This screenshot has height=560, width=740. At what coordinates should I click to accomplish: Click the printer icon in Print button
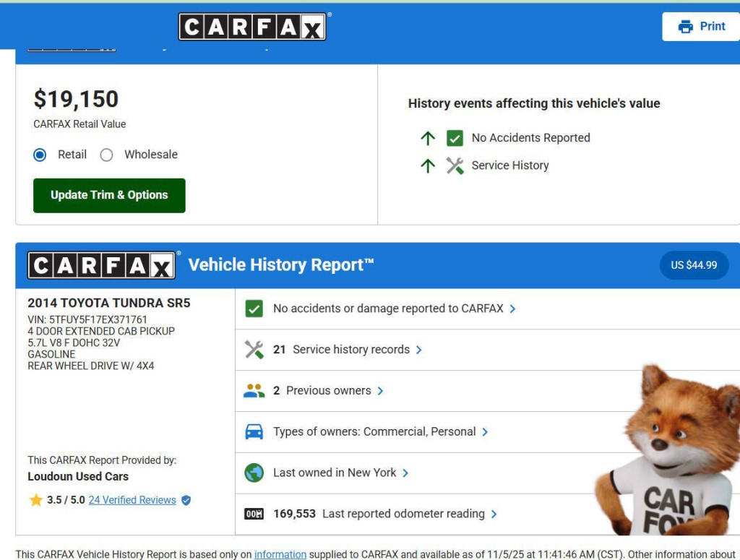pos(685,27)
